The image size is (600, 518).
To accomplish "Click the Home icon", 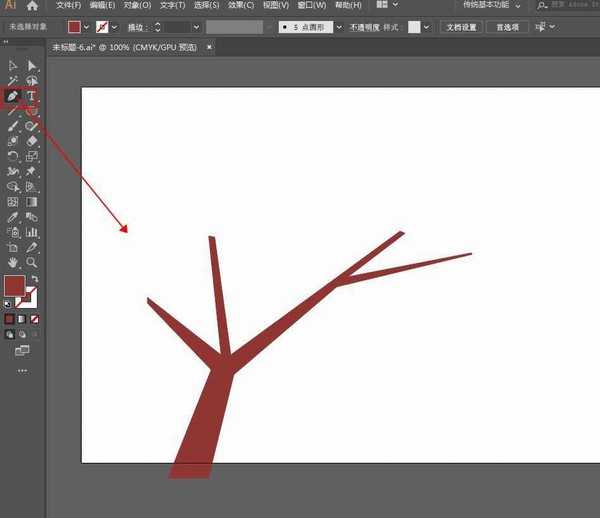I will click(32, 6).
